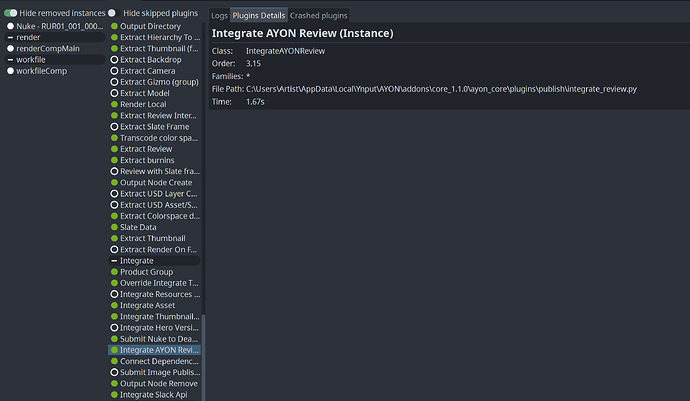The width and height of the screenshot is (690, 401).
Task: Open the Crashed plugins tab
Action: 319,15
